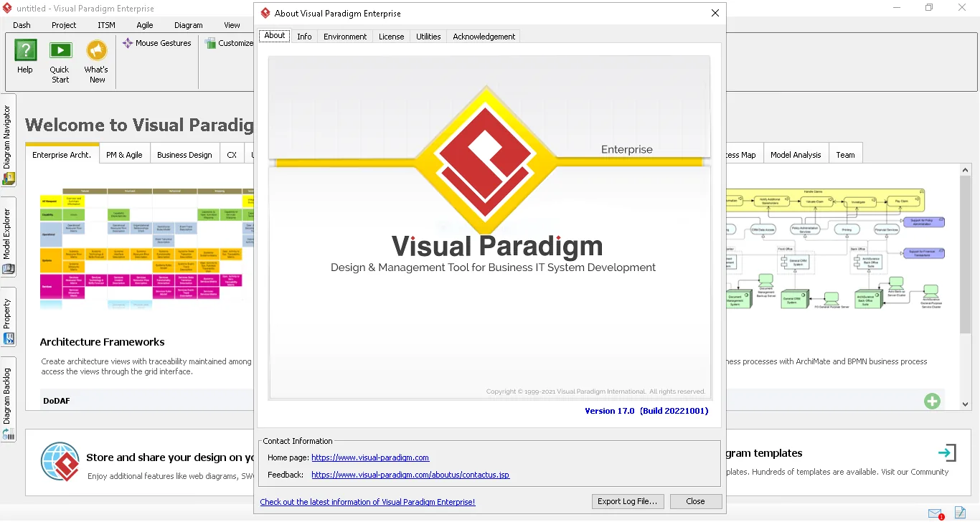
Task: Click the welcome page scroll up arrow
Action: (966, 170)
